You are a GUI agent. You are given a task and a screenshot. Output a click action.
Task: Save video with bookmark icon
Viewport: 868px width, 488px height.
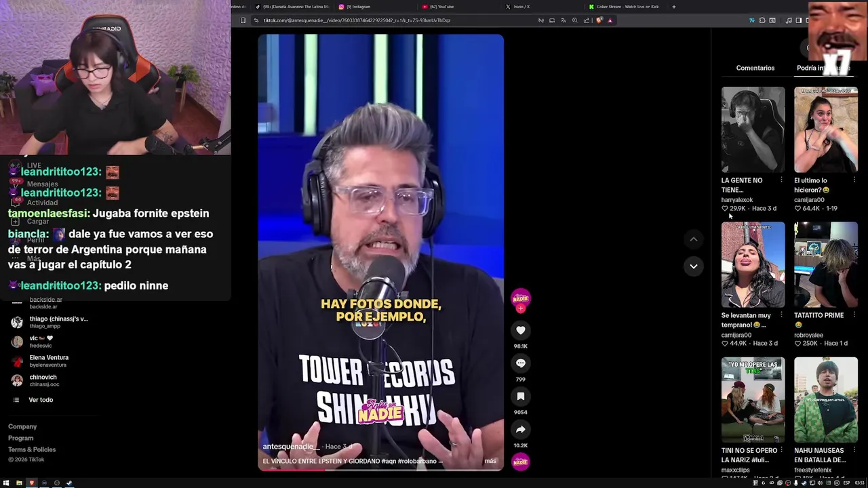[x=520, y=396]
